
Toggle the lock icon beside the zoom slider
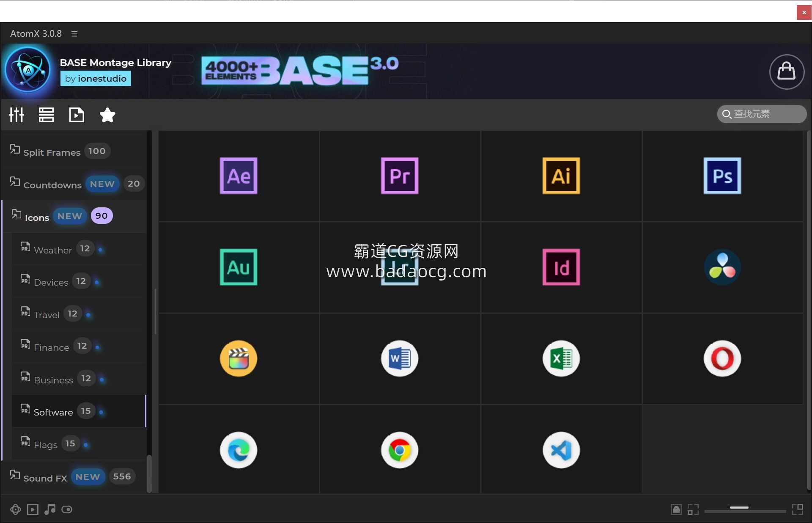[x=676, y=509]
